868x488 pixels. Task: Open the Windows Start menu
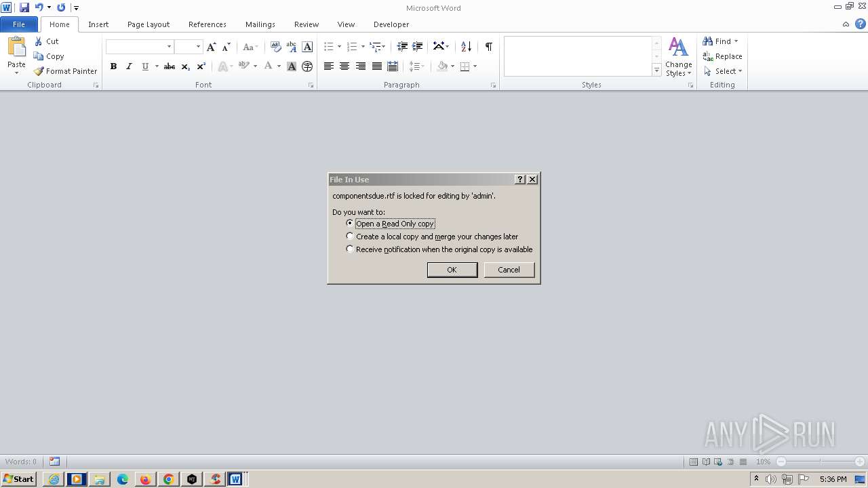[x=19, y=479]
